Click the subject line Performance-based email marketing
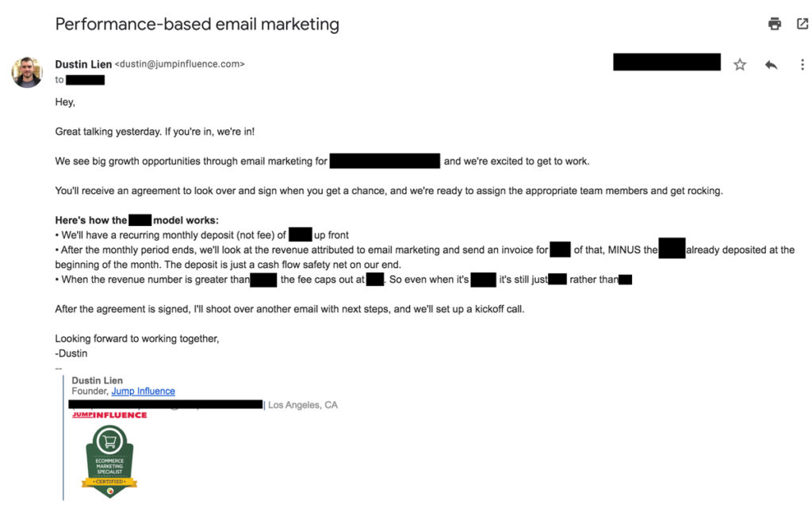The image size is (812, 508). (197, 24)
